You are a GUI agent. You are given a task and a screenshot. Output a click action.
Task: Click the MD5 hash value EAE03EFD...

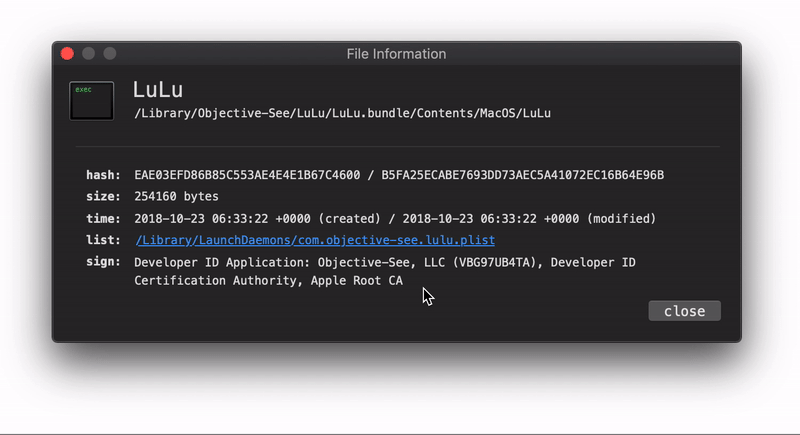pyautogui.click(x=247, y=175)
